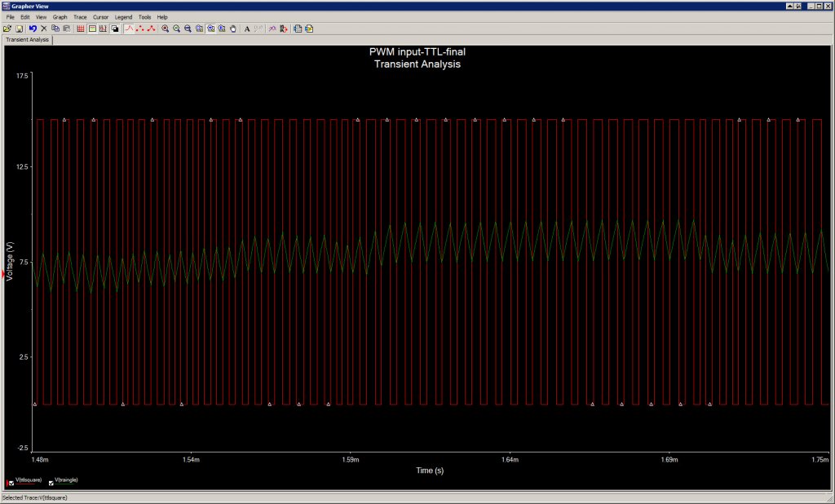Click the Zoom In magnifier icon
The width and height of the screenshot is (835, 504).
(x=165, y=29)
